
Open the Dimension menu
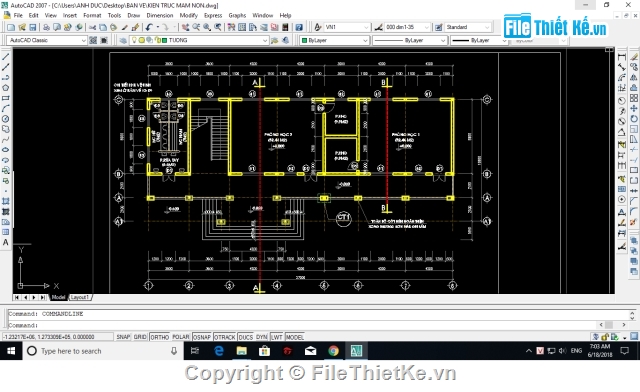[x=160, y=15]
